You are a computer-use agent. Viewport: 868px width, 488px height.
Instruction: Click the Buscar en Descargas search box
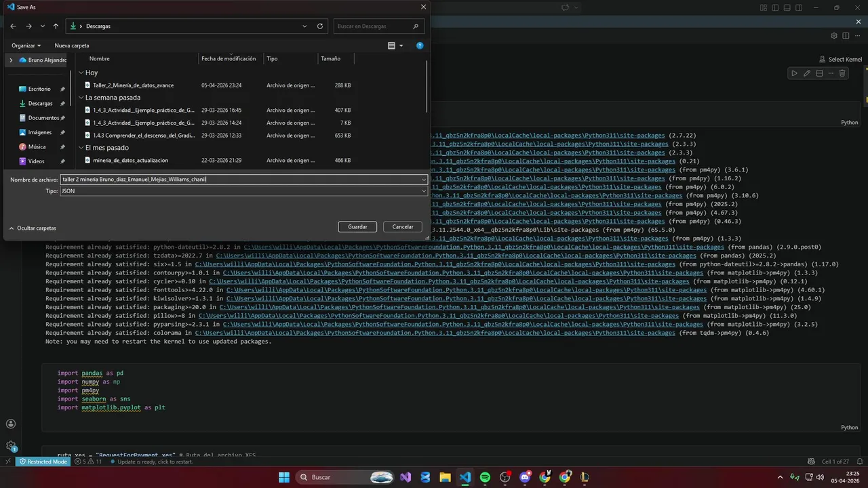point(378,26)
